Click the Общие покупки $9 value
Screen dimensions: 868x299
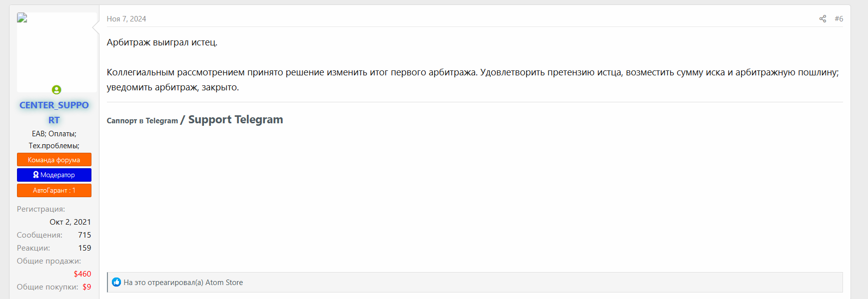[87, 287]
